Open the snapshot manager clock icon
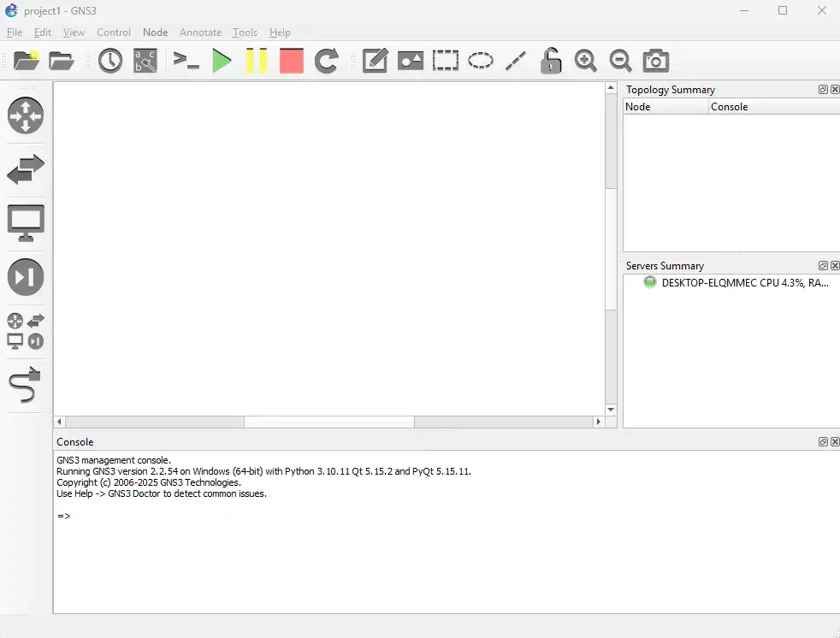This screenshot has height=638, width=840. pos(110,61)
